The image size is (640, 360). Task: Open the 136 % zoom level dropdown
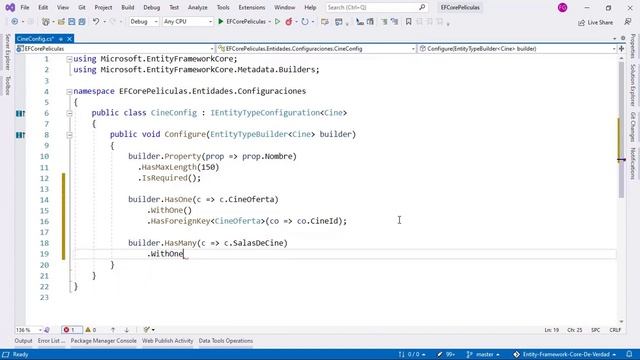29,330
